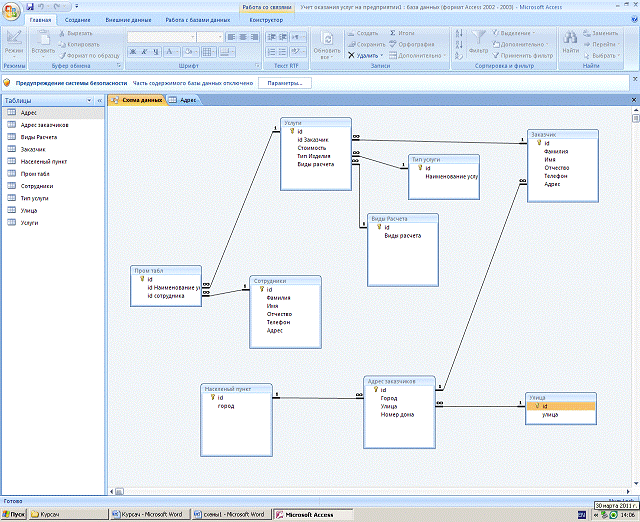Collapse the navigation pane with double chevron
The width and height of the screenshot is (640, 522).
click(x=100, y=101)
